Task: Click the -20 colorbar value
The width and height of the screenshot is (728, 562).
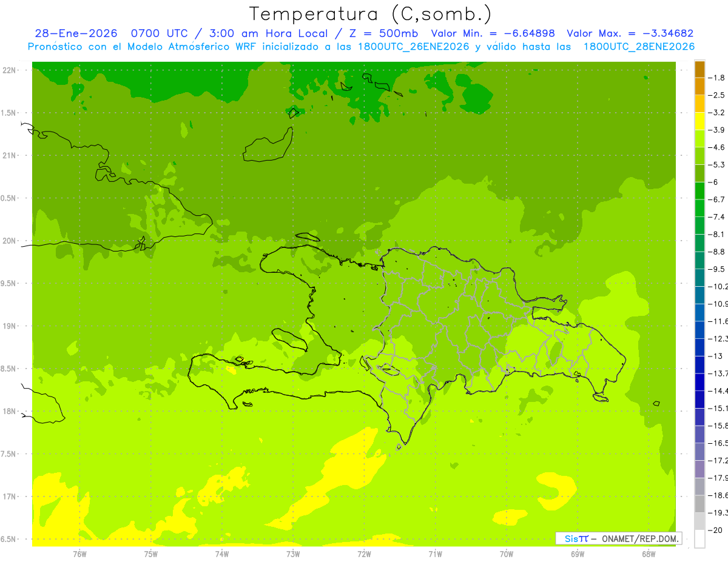Action: tap(716, 530)
